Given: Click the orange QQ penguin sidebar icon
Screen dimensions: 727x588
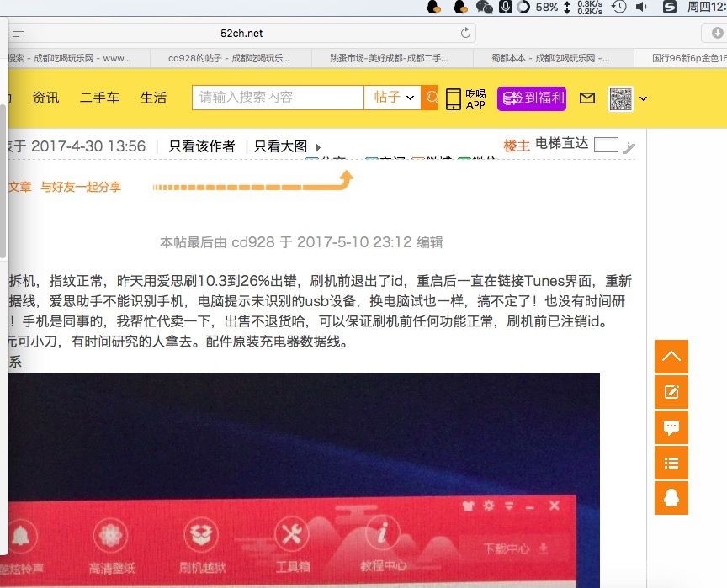Looking at the screenshot, I should click(x=671, y=498).
